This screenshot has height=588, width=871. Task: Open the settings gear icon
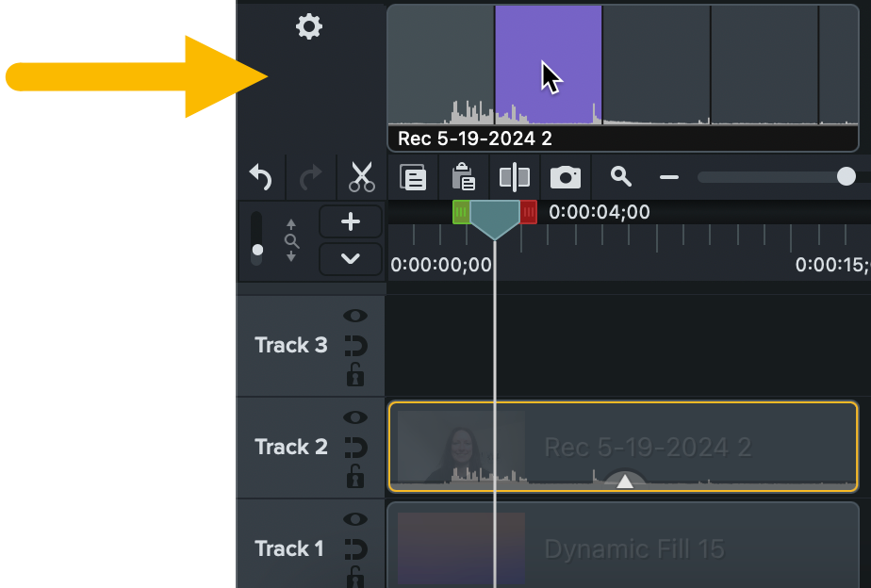click(x=309, y=26)
